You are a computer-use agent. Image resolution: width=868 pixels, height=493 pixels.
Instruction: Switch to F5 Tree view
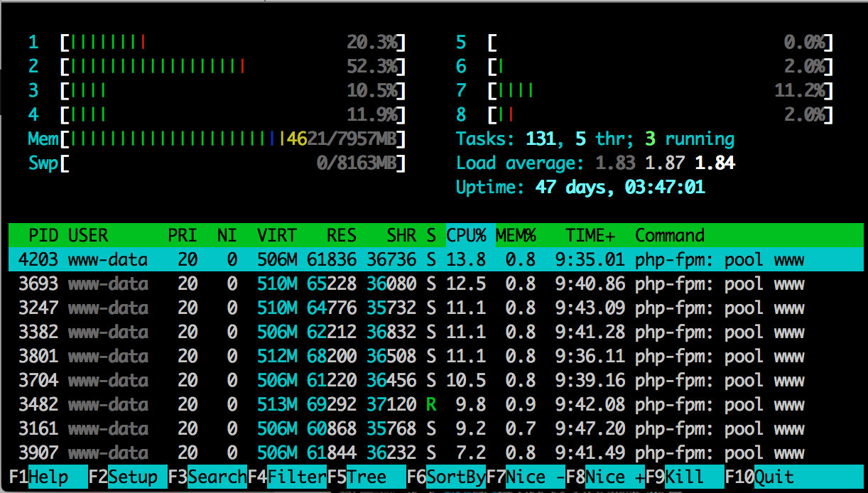click(367, 477)
